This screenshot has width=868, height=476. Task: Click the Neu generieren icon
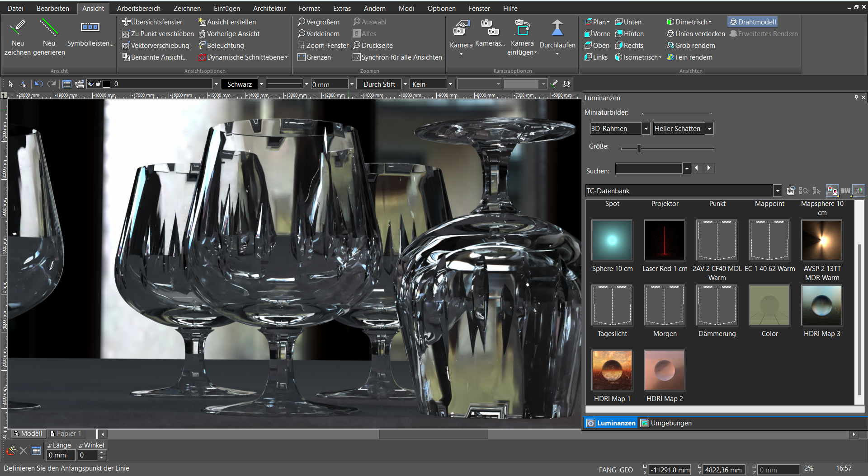pyautogui.click(x=48, y=27)
